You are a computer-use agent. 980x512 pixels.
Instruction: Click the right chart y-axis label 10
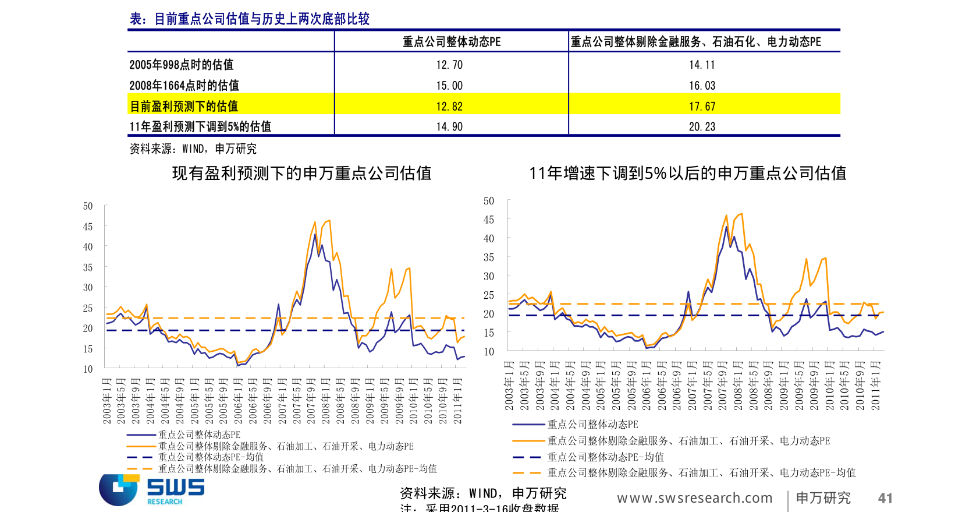point(489,352)
